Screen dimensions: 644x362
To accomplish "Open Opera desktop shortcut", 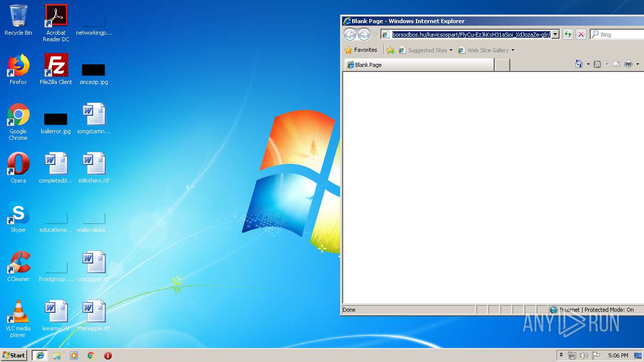I will click(18, 168).
